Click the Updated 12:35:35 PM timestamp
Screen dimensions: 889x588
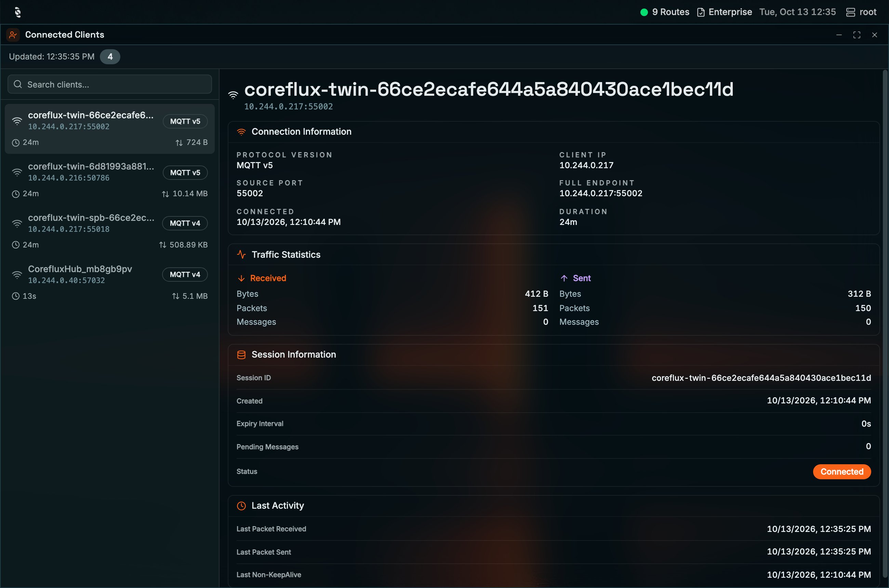(52, 57)
